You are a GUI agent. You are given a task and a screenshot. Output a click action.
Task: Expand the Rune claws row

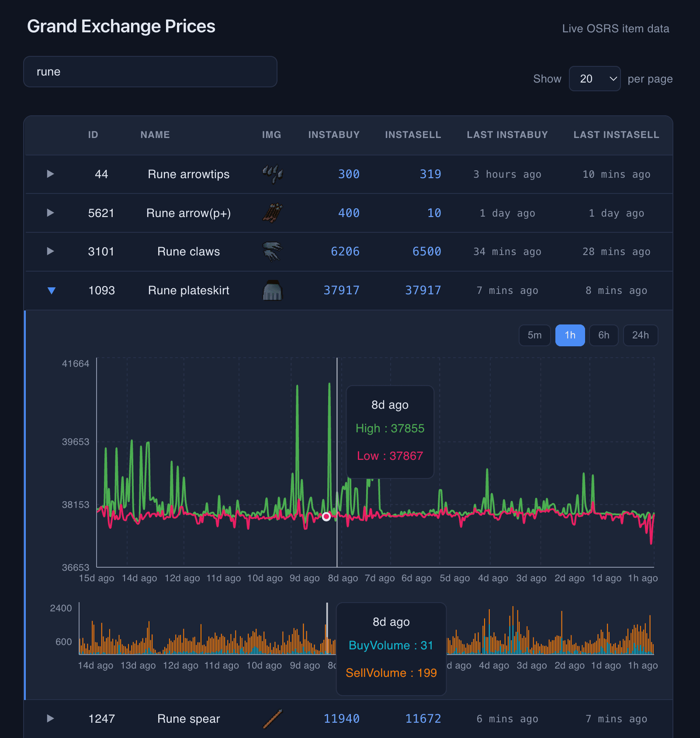pos(50,251)
